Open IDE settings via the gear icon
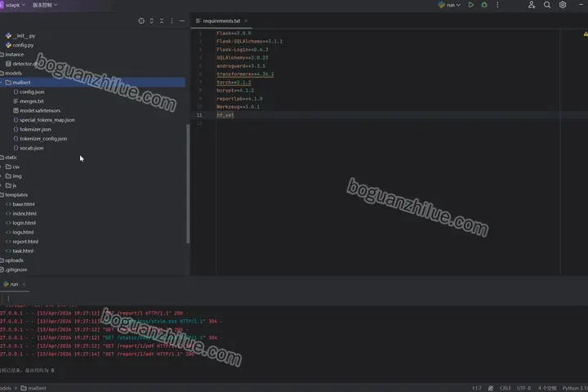 (563, 5)
